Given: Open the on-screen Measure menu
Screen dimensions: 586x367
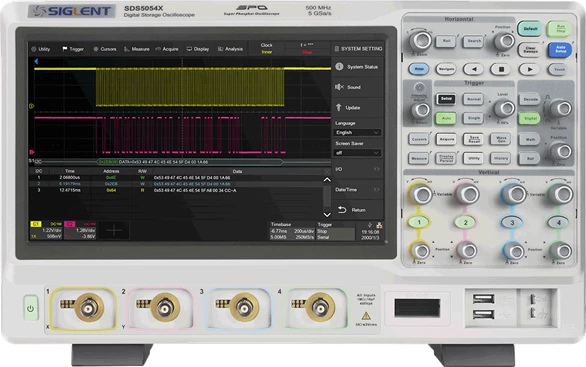Looking at the screenshot, I should pyautogui.click(x=137, y=49).
